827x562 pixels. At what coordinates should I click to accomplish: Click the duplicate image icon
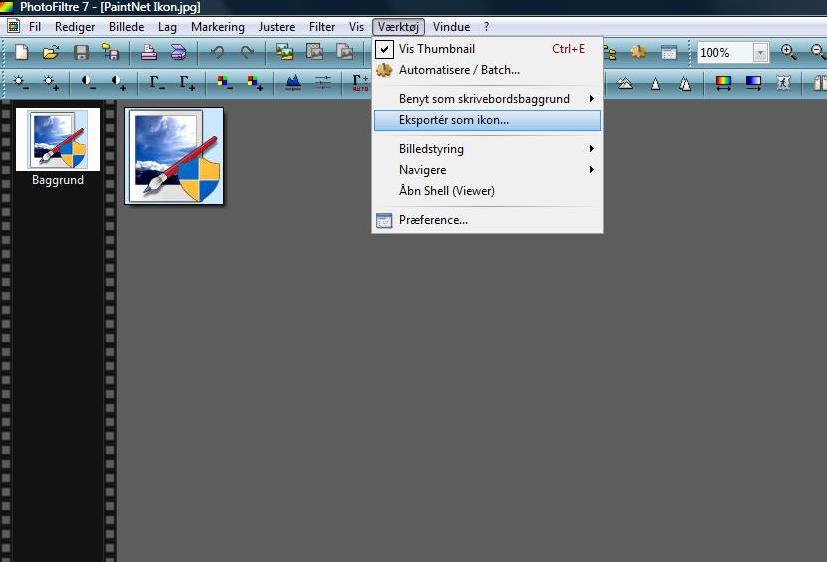(x=345, y=52)
